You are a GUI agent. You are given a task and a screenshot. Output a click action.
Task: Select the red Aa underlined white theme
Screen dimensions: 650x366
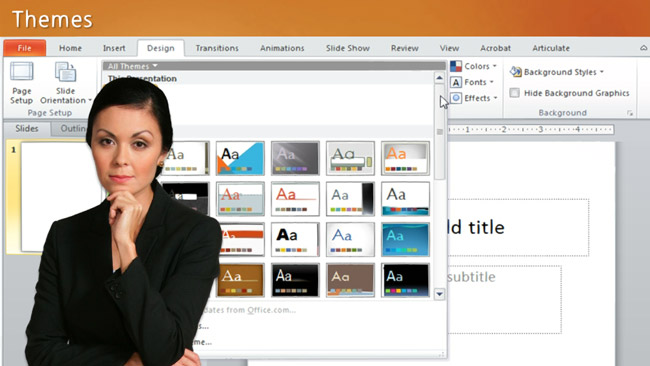[295, 199]
